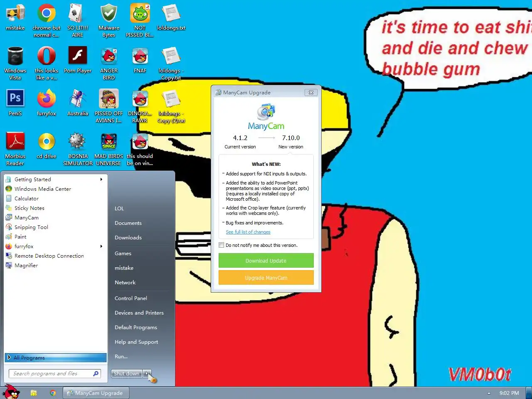The width and height of the screenshot is (532, 399).
Task: Open Games in Start menu
Action: pos(141,254)
